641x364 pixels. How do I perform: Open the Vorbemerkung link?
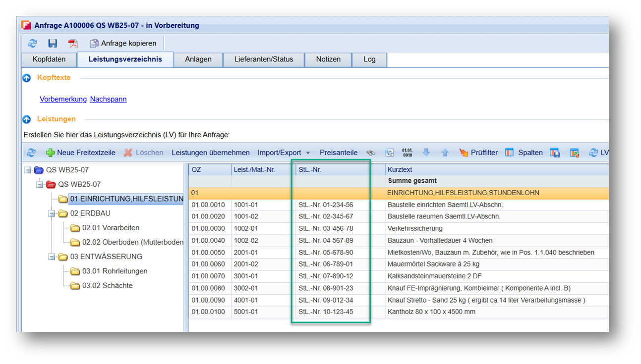point(63,99)
